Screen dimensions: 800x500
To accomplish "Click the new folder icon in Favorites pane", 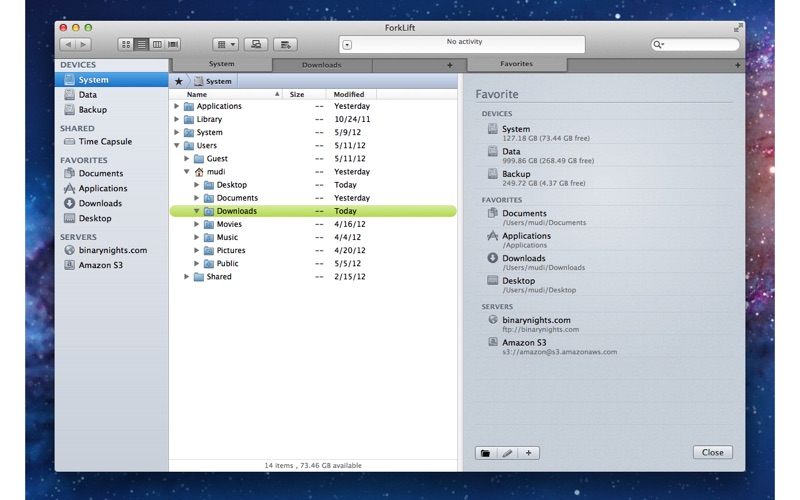I will (x=486, y=453).
